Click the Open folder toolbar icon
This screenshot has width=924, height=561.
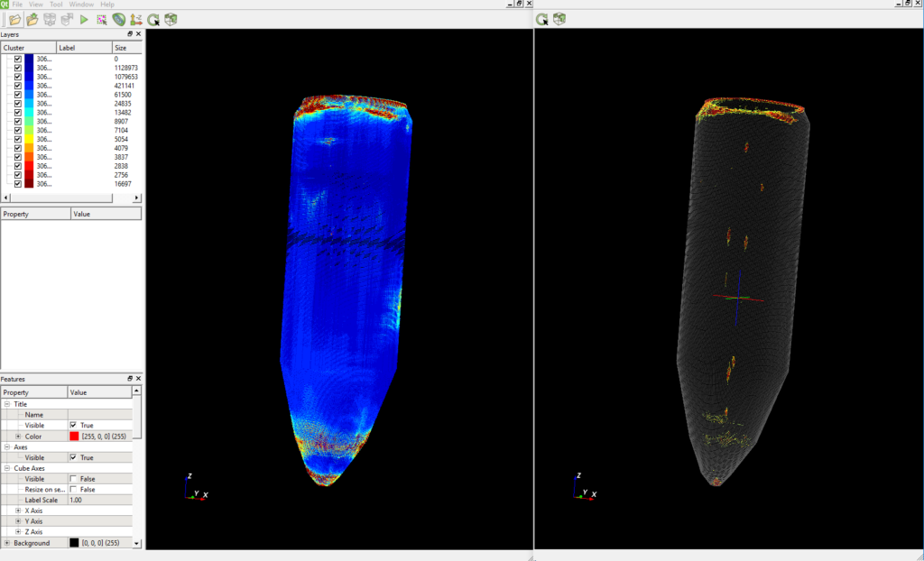click(14, 20)
